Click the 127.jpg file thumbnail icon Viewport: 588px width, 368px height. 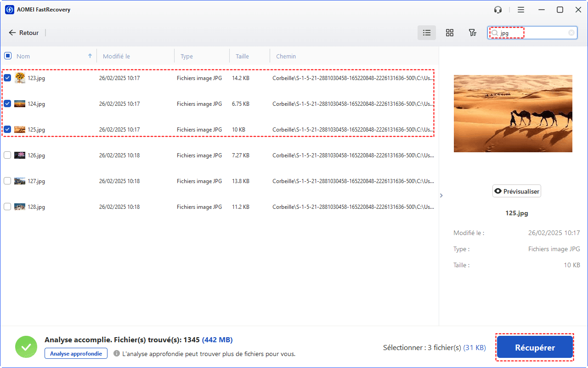pos(20,181)
